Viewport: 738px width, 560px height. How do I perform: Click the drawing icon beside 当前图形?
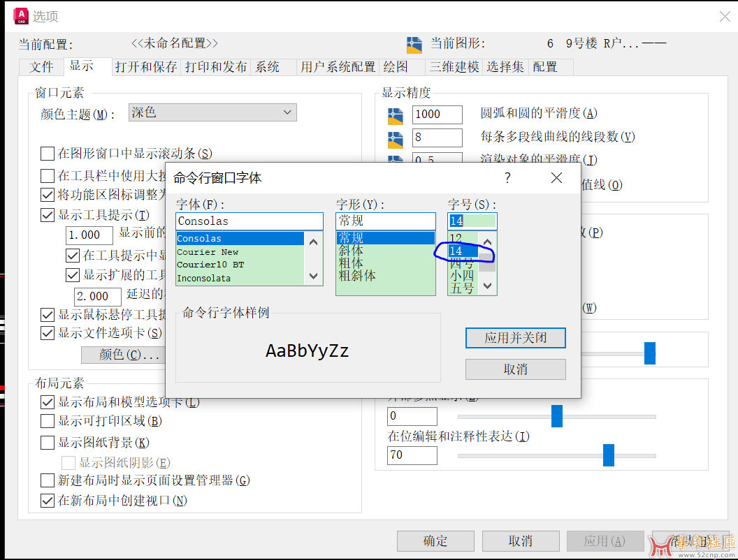pyautogui.click(x=414, y=45)
